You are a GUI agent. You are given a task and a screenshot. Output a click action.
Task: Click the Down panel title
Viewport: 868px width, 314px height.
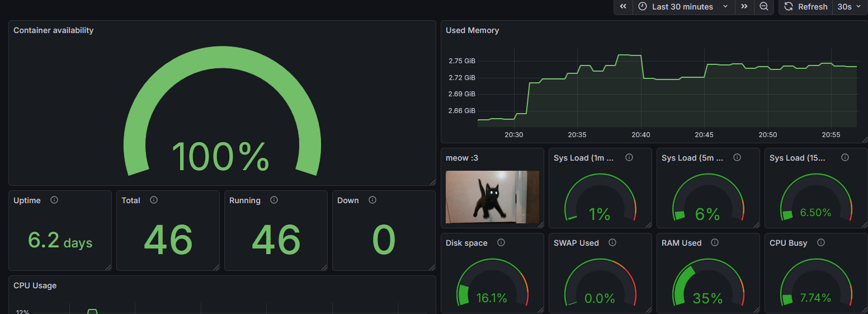[348, 200]
